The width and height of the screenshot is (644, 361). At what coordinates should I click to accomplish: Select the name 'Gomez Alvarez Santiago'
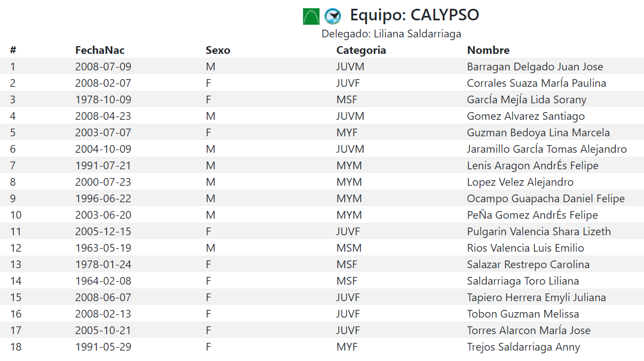point(525,116)
